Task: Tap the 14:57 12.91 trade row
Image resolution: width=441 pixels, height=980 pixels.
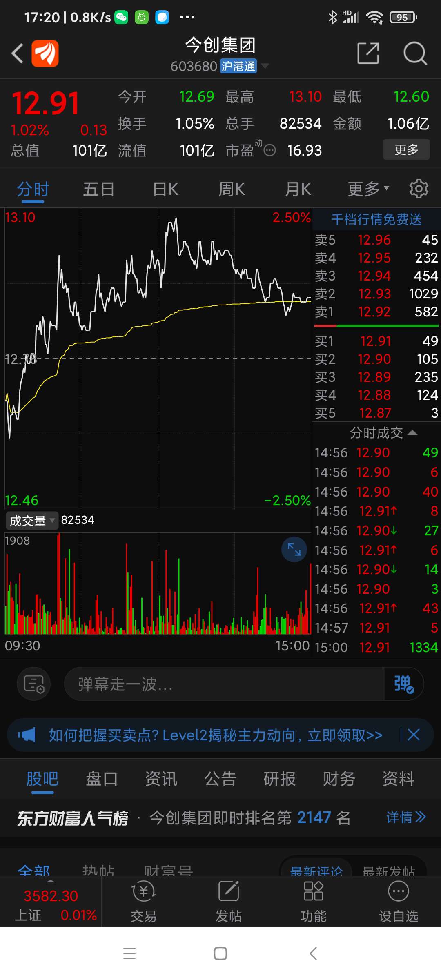Action: tap(376, 628)
